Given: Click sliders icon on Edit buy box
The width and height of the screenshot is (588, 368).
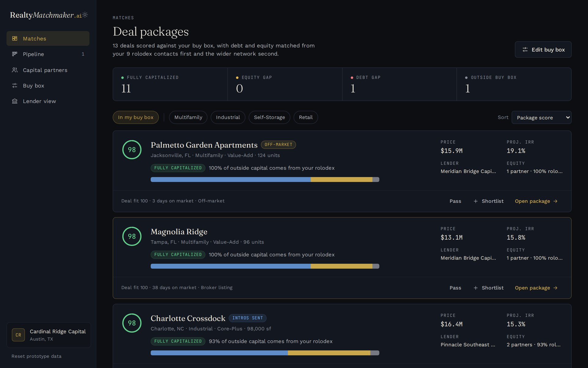Looking at the screenshot, I should [x=525, y=50].
